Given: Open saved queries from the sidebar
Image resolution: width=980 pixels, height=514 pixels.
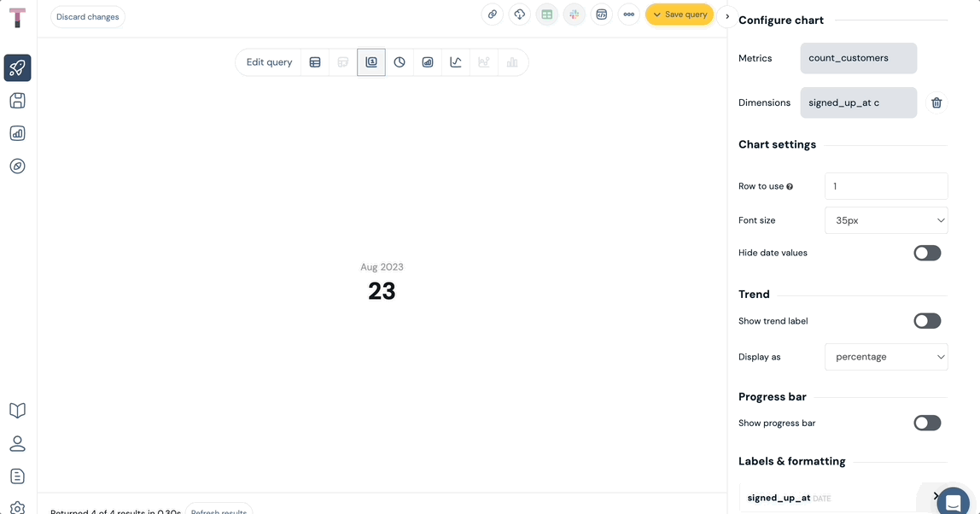Looking at the screenshot, I should [17, 101].
